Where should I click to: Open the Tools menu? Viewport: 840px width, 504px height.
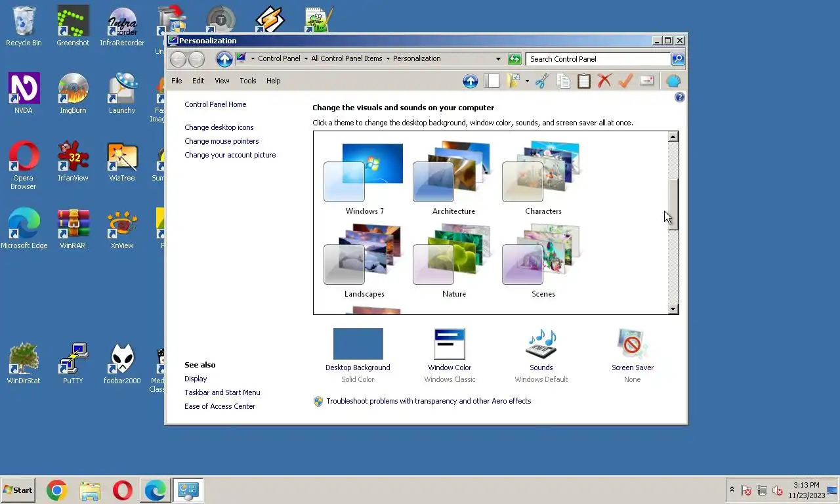(x=248, y=81)
